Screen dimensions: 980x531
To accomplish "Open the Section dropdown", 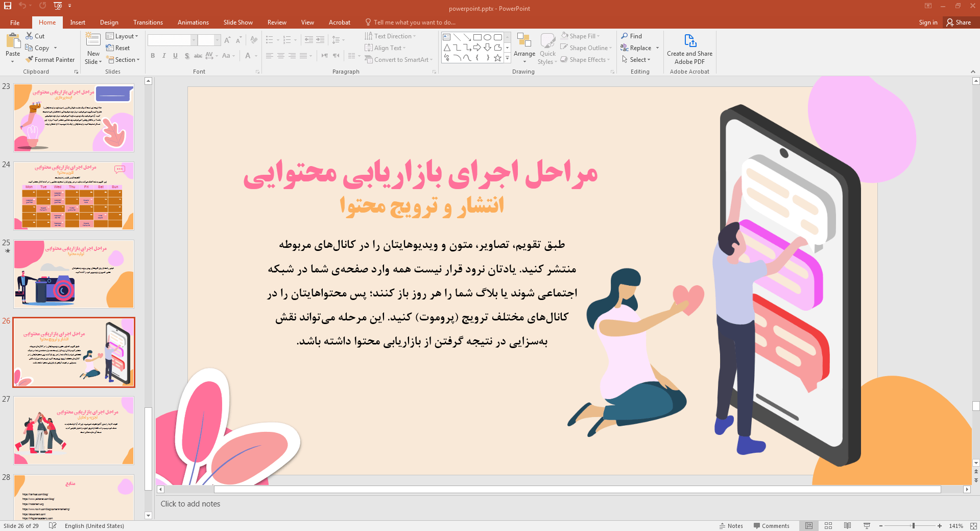I will [123, 60].
